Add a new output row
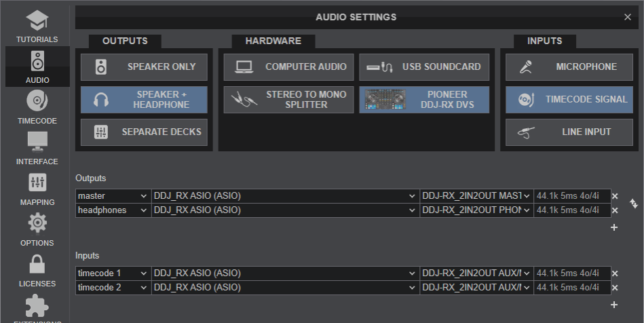Image resolution: width=644 pixels, height=323 pixels. 614,227
